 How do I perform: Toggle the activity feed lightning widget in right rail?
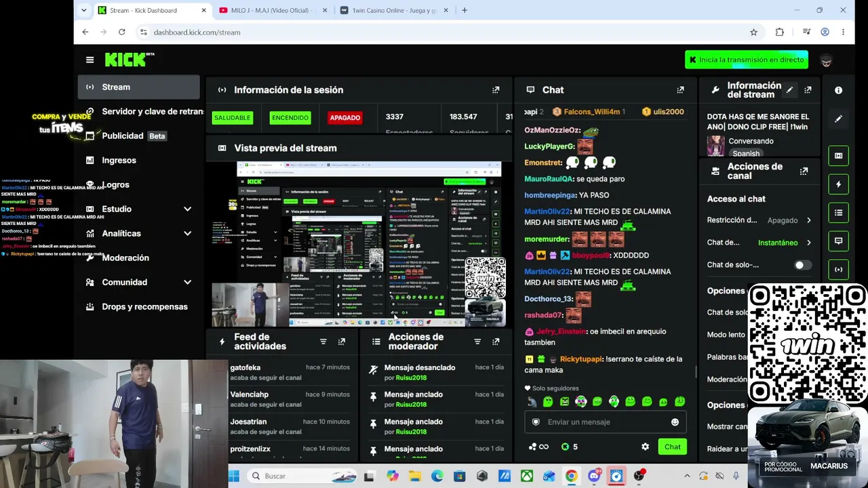tap(838, 184)
